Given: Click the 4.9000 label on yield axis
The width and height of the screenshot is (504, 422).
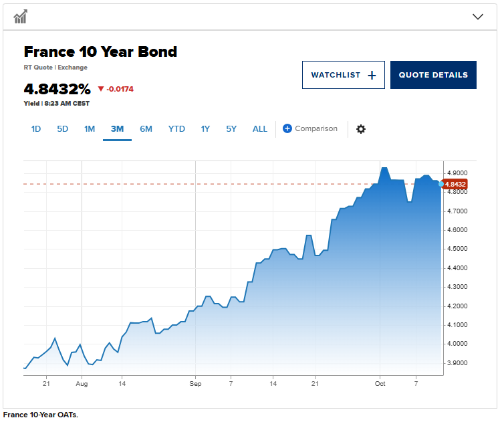Looking at the screenshot, I should pyautogui.click(x=457, y=173).
